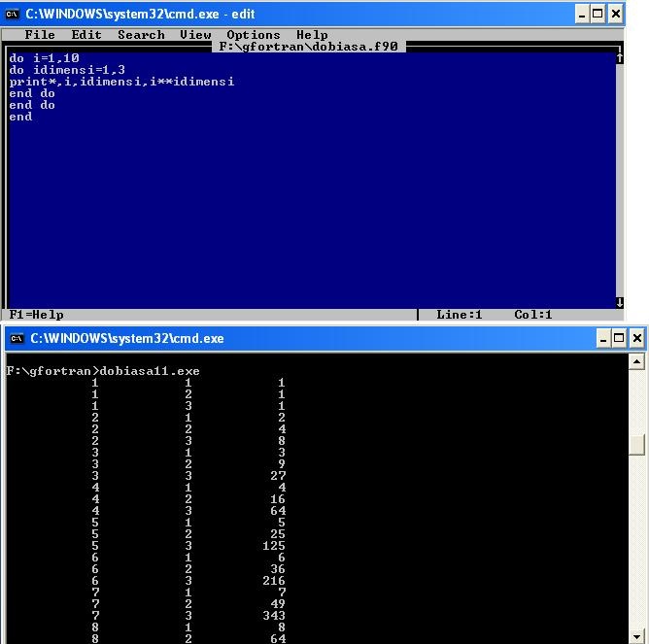Click the first 'end do' line
This screenshot has width=649, height=644.
tap(32, 93)
